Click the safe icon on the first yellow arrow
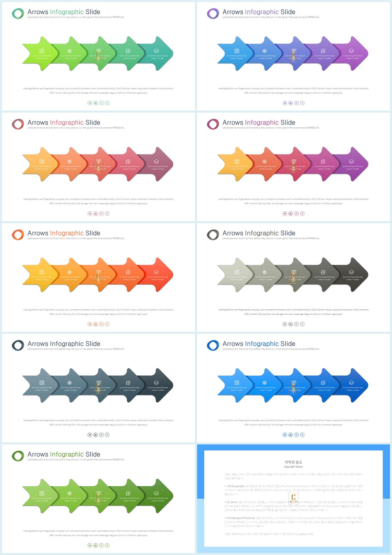This screenshot has height=555, width=392. (x=42, y=272)
